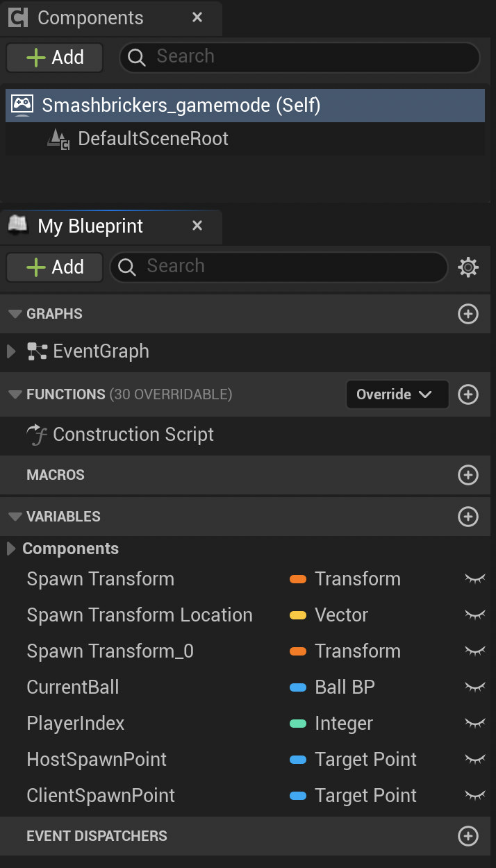Close the My Blueprint tab
Screen dimensions: 496x868
tap(197, 226)
